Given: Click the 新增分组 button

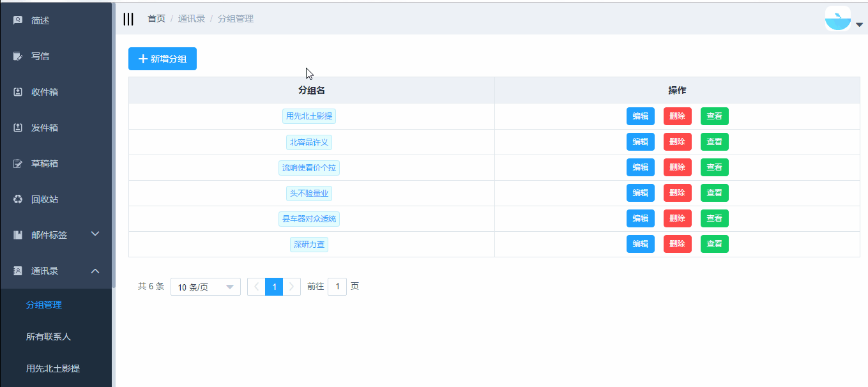Looking at the screenshot, I should point(162,59).
